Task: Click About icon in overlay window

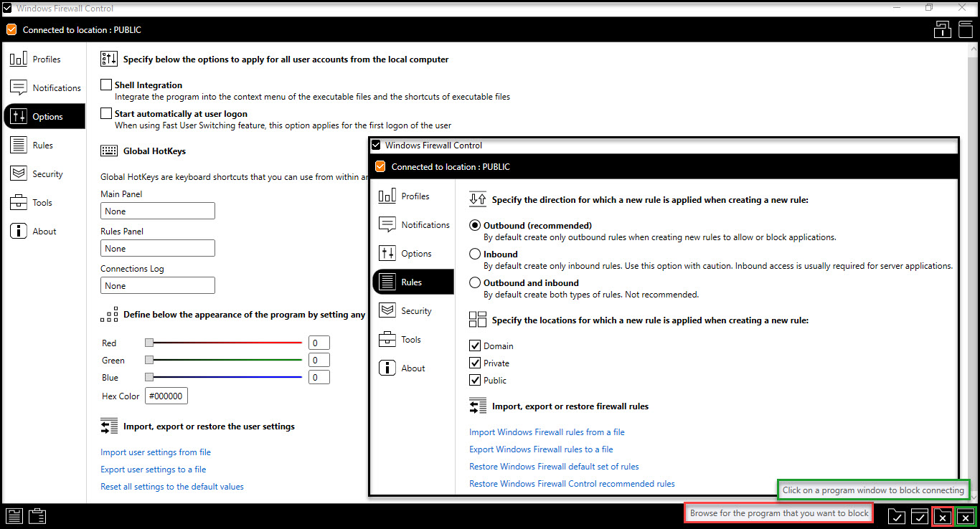Action: [387, 368]
